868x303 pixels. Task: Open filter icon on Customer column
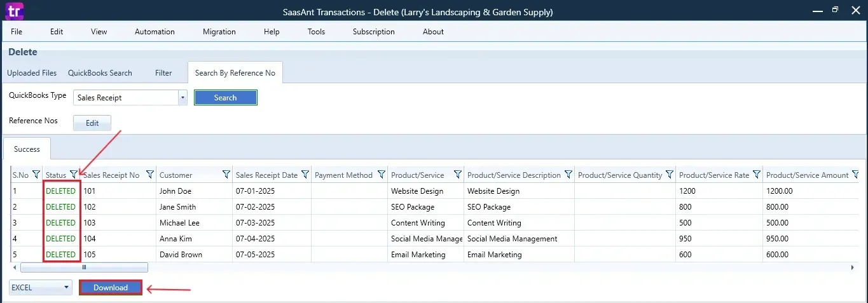click(x=226, y=175)
